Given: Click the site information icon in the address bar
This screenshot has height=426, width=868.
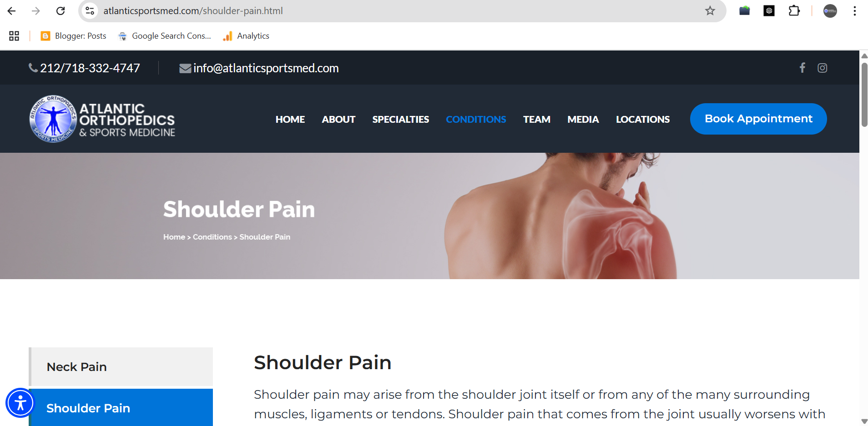Looking at the screenshot, I should [90, 11].
